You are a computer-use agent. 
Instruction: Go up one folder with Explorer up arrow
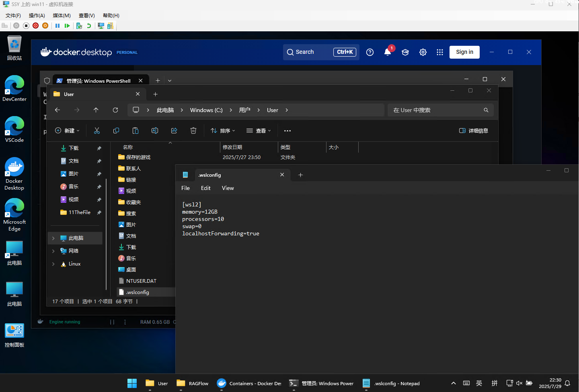[96, 110]
